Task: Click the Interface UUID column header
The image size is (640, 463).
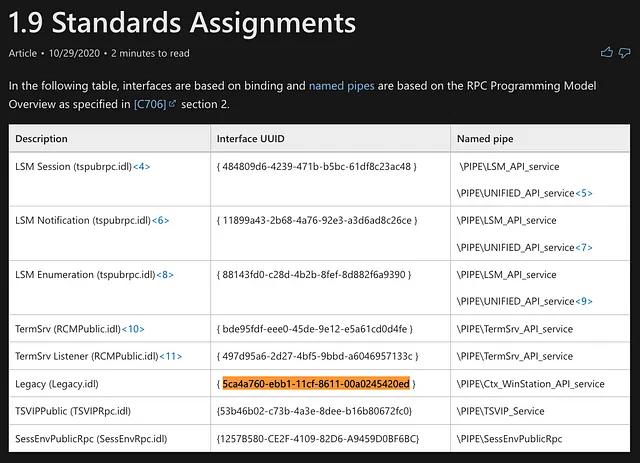Action: [251, 139]
